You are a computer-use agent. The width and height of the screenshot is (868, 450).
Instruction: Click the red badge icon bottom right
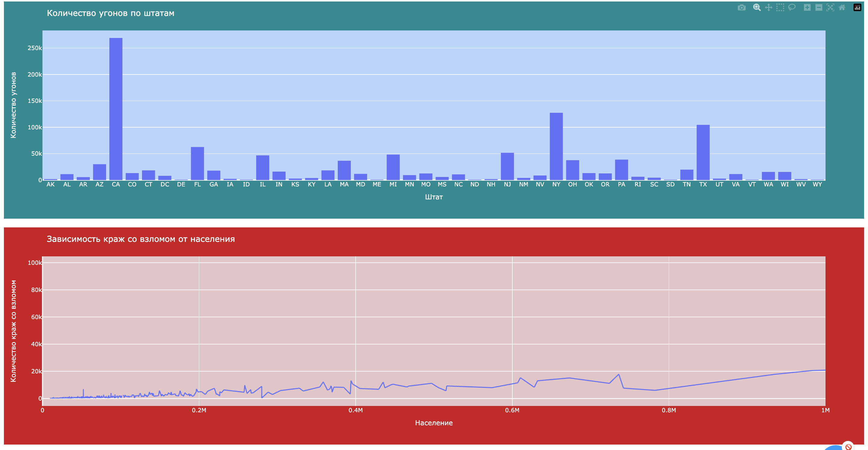click(848, 447)
